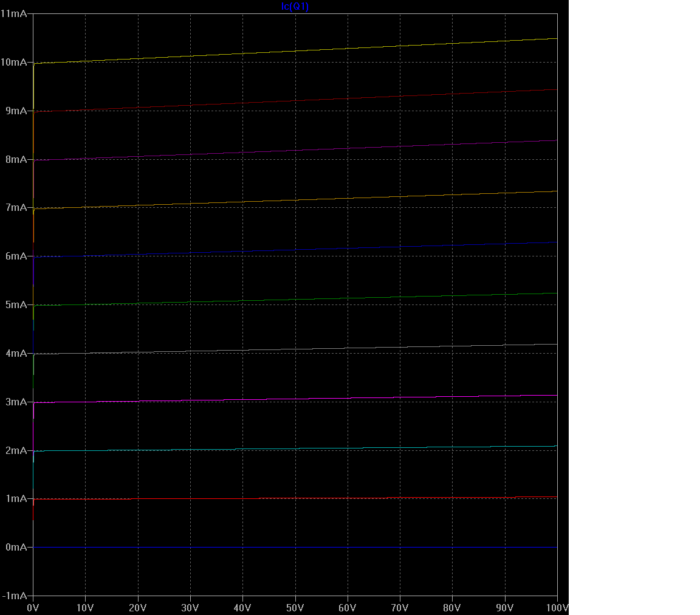Click the 70V horizontal axis label
This screenshot has height=615, width=700.
pos(400,608)
